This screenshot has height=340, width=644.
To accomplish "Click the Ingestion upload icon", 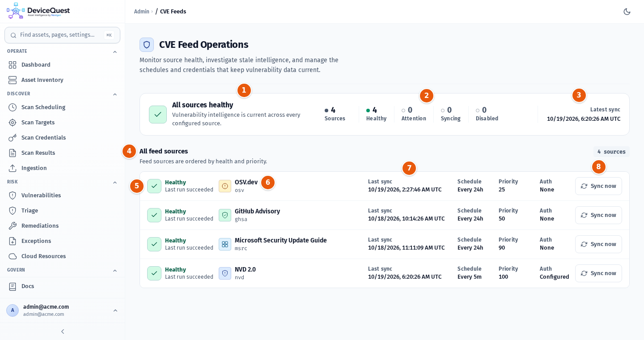I will [x=13, y=168].
